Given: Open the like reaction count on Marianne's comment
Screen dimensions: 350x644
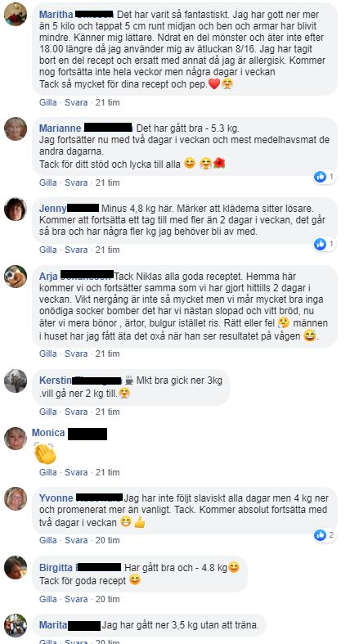Looking at the screenshot, I should 325,177.
